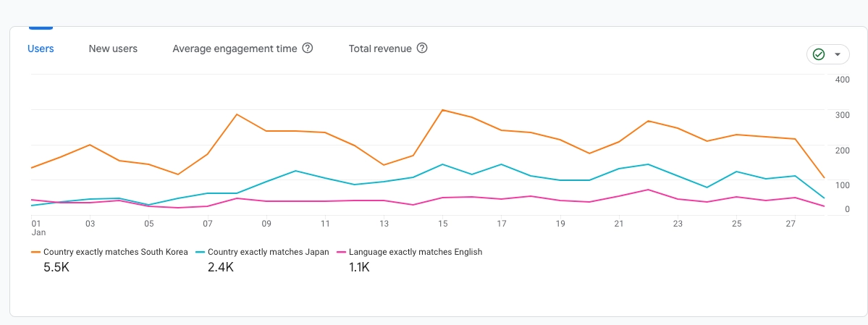868x325 pixels.
Task: Open the Users metric tab
Action: (x=41, y=48)
